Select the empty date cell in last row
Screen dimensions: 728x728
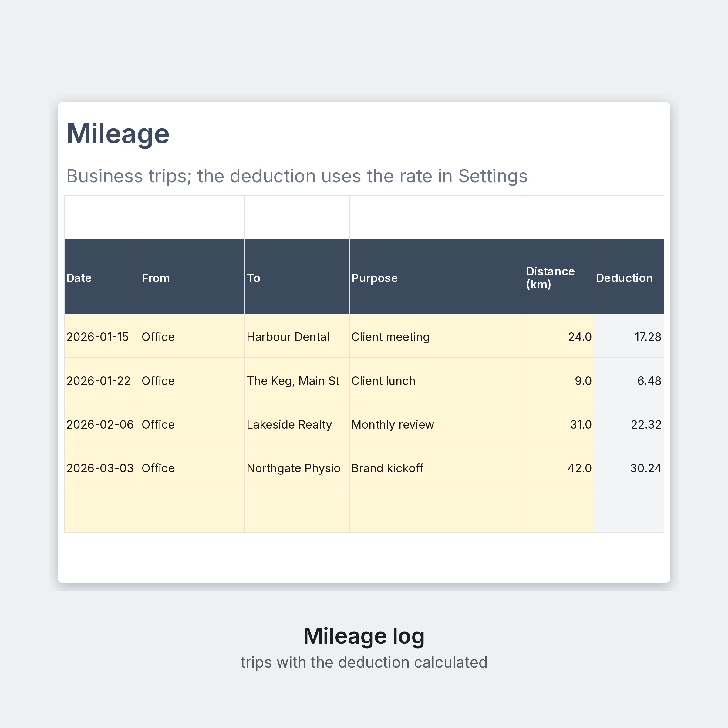coord(102,511)
